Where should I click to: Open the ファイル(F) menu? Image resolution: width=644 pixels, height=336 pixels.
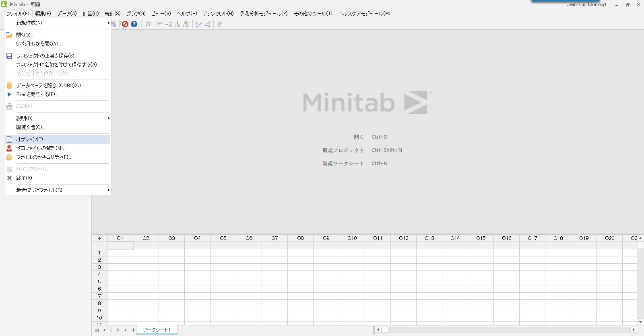pos(18,13)
